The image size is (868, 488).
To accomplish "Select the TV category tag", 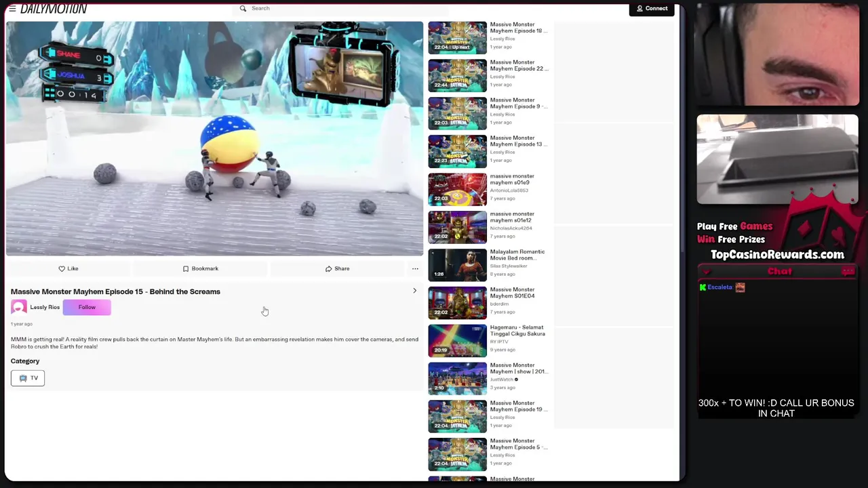I will pyautogui.click(x=28, y=378).
